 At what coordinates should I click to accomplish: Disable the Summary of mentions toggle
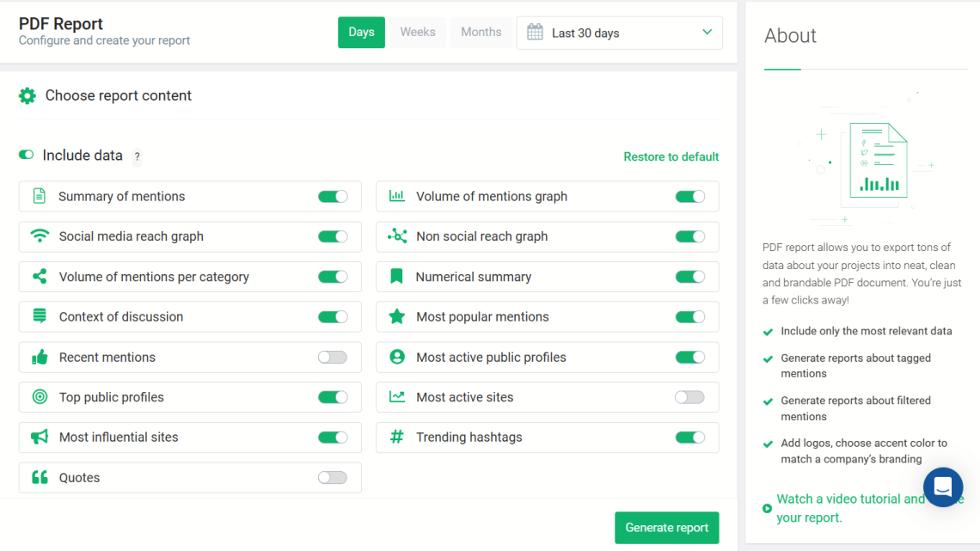pyautogui.click(x=333, y=197)
